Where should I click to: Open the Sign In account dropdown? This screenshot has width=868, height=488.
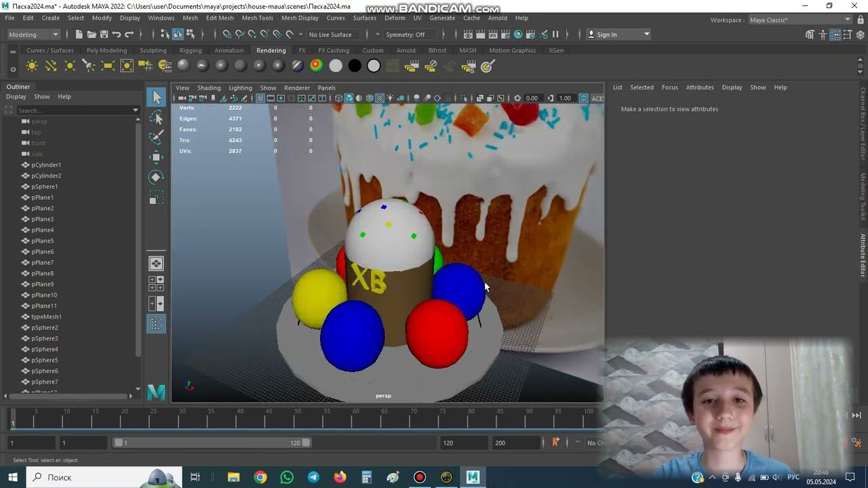(618, 35)
